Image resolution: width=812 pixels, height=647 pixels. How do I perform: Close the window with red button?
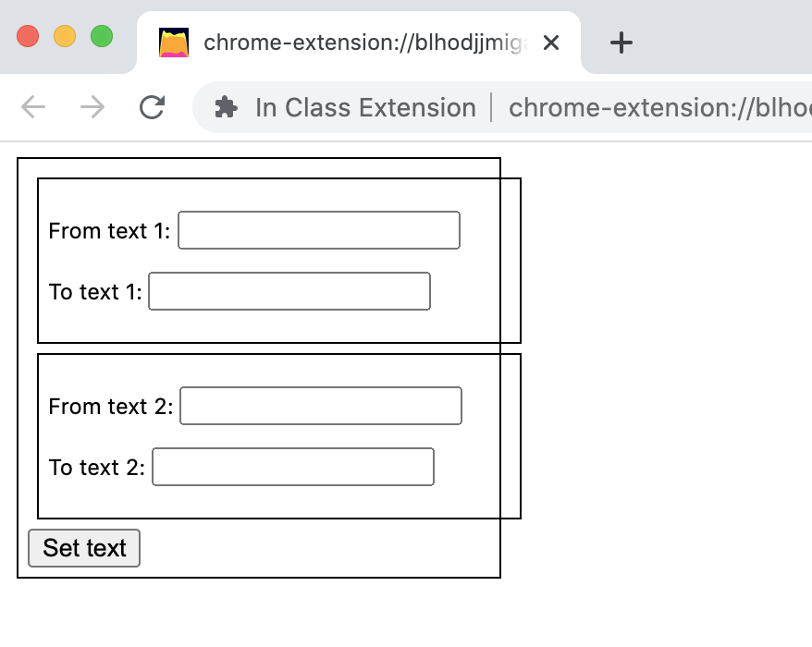coord(28,37)
